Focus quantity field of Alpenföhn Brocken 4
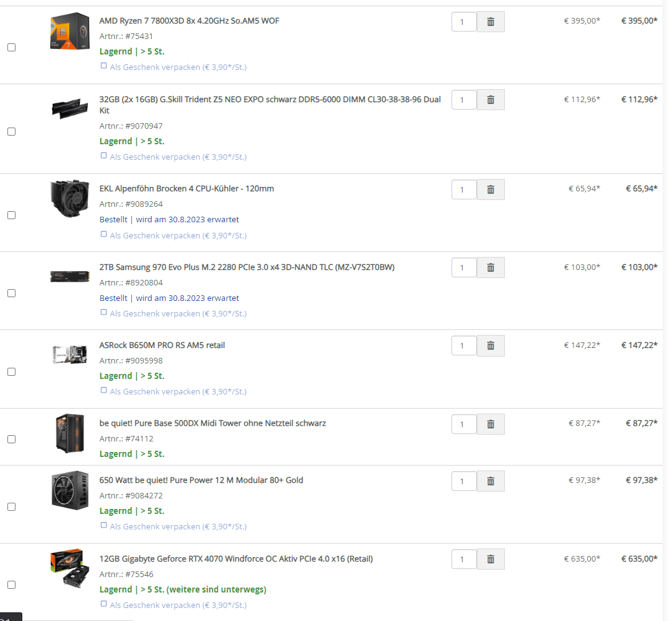This screenshot has width=672, height=621. [x=464, y=189]
